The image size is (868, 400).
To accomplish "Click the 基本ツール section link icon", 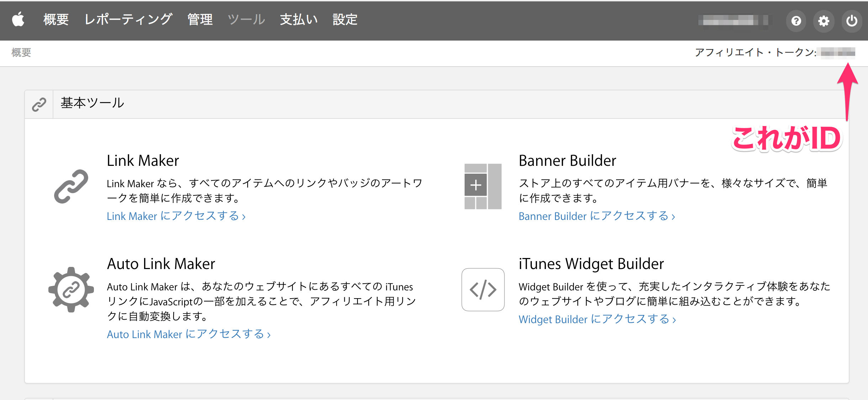I will coord(39,104).
